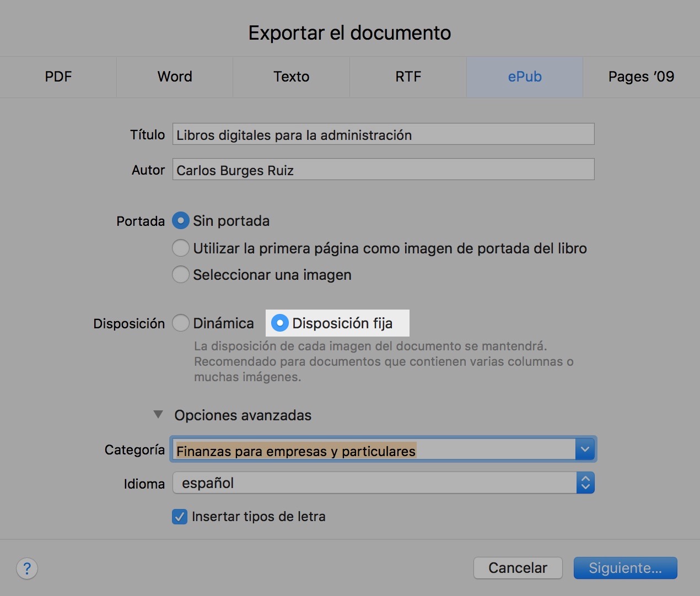Toggle the Insertar tipos de letra checkbox
Screen dimensions: 700x596
pyautogui.click(x=180, y=517)
